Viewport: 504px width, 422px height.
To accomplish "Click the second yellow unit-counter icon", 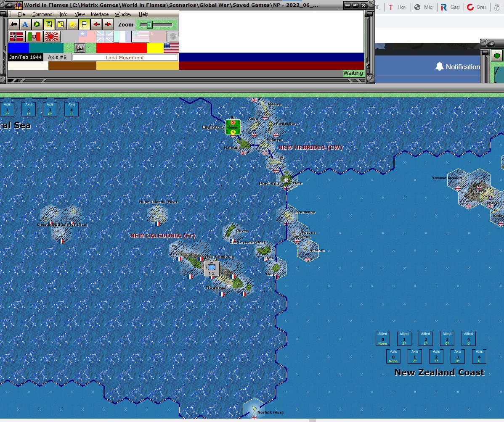I will point(61,24).
